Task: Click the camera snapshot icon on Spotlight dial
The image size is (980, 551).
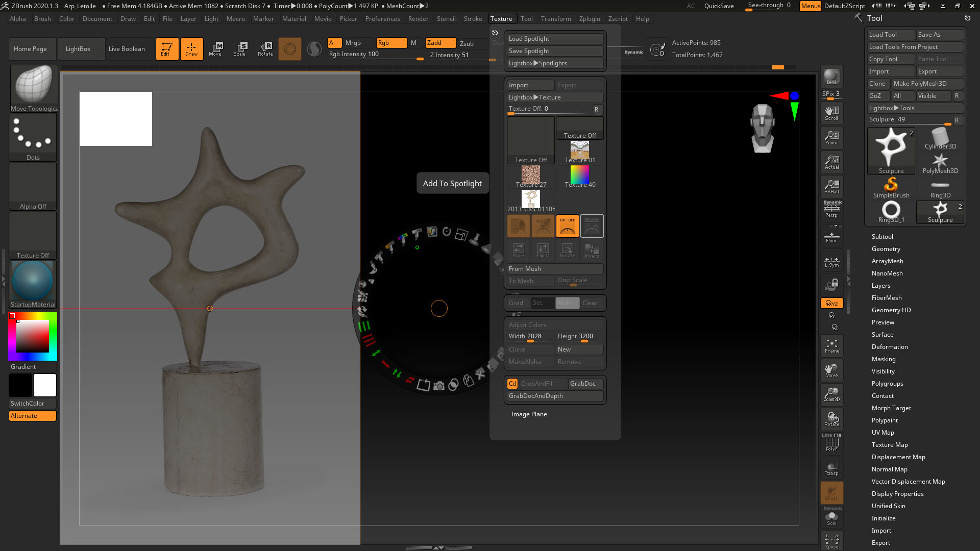Action: [438, 386]
